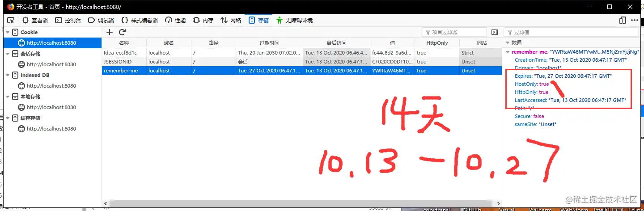644x211 pixels.
Task: Refresh the cookie list
Action: click(x=122, y=32)
